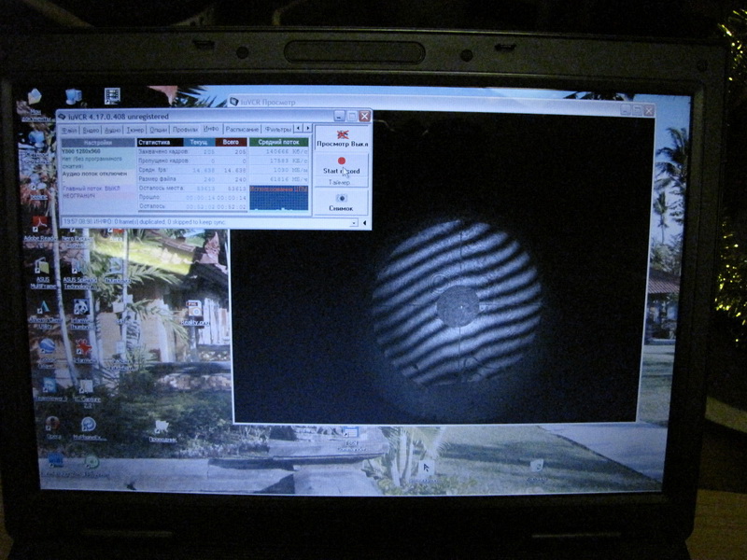Screen dimensions: 747x560
Task: Click the Таймер button
Action: tap(342, 182)
